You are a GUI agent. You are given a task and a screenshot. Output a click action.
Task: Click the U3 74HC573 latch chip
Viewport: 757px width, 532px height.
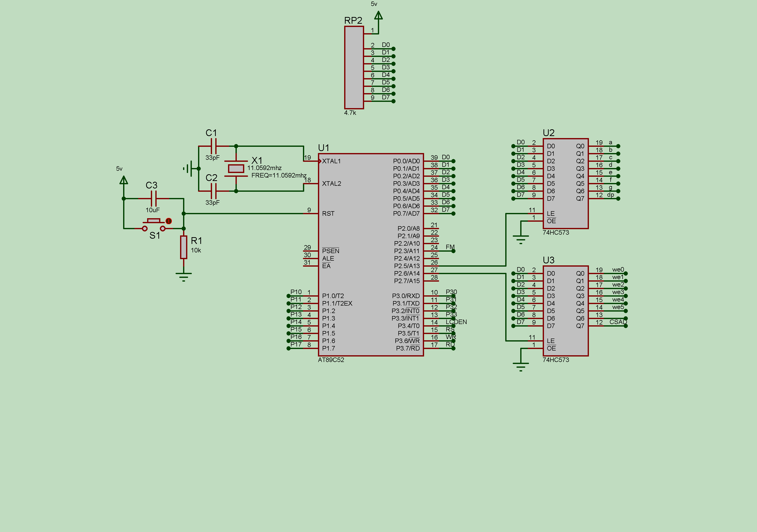[565, 311]
